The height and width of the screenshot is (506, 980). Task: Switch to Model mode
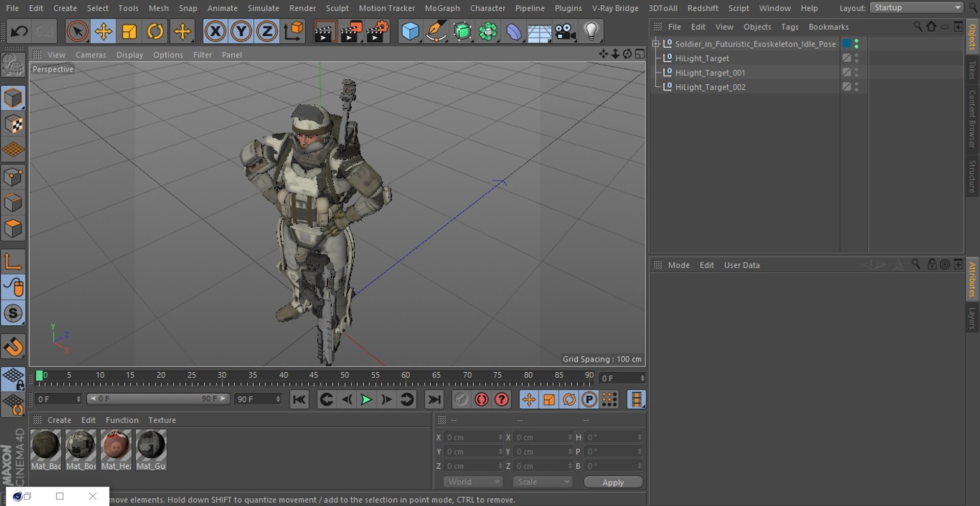(13, 98)
